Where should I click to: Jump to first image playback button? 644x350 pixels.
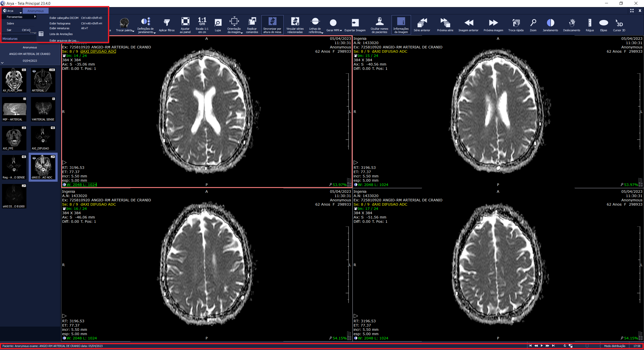(530, 346)
